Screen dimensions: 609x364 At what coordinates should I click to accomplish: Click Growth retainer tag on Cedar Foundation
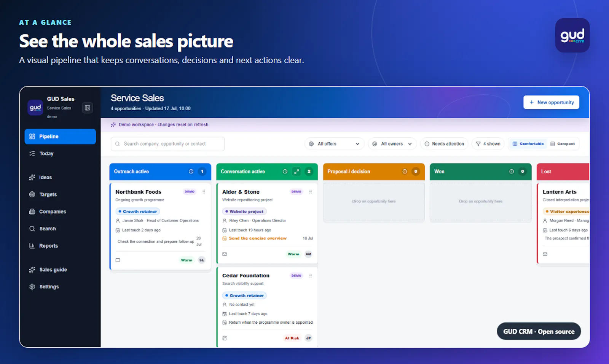(245, 296)
